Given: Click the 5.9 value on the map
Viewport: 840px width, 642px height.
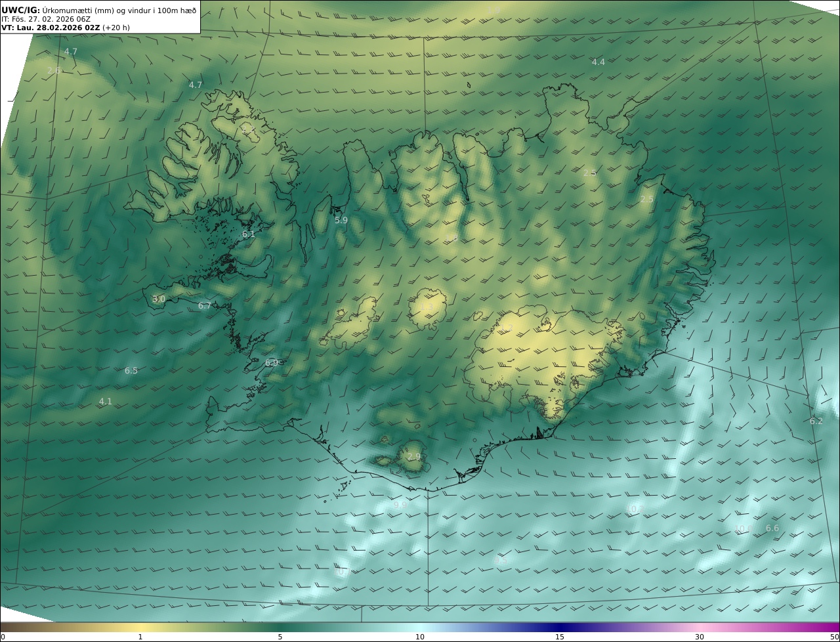Looking at the screenshot, I should click(341, 221).
